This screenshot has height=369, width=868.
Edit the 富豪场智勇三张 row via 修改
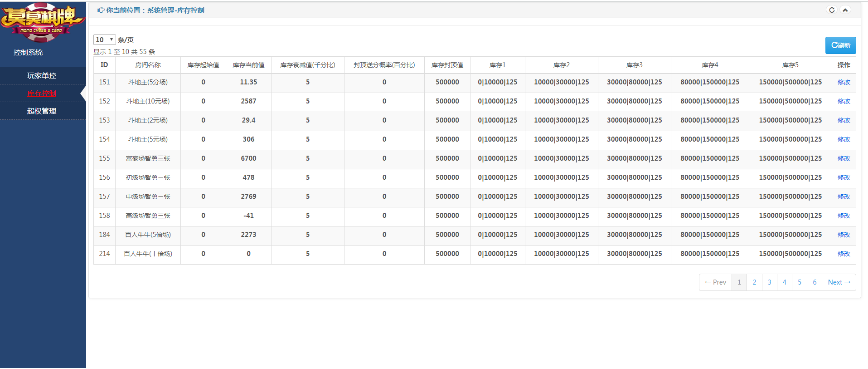[x=844, y=158]
